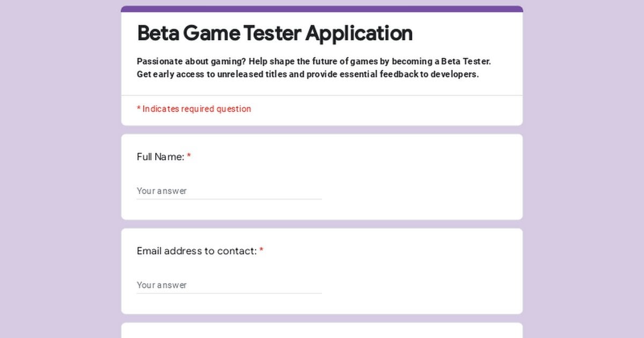Click the lavender background left of form

coord(60,169)
